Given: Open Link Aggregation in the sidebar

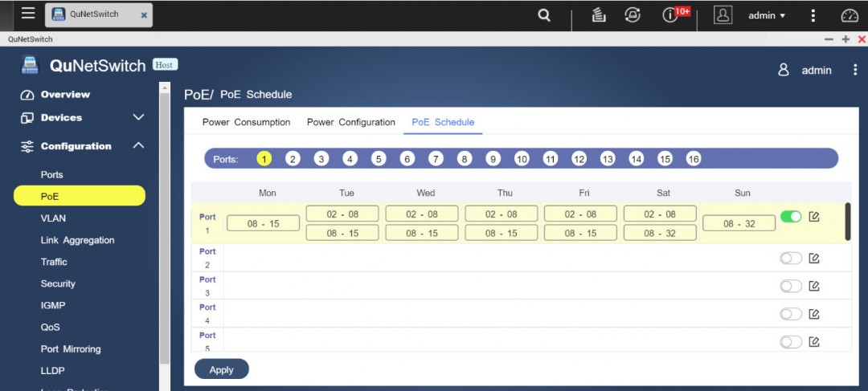Looking at the screenshot, I should click(x=79, y=240).
